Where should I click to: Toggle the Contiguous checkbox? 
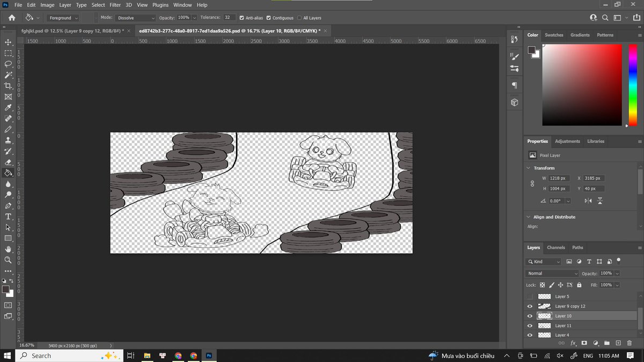[x=268, y=18]
